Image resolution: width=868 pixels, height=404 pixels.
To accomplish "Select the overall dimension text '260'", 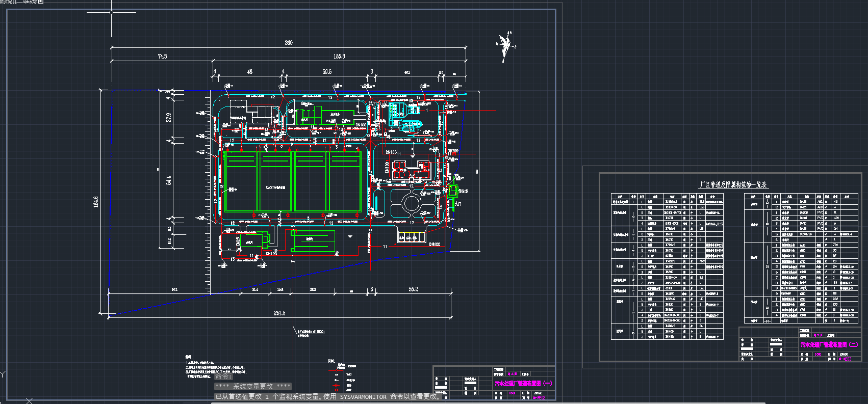I will [x=289, y=43].
